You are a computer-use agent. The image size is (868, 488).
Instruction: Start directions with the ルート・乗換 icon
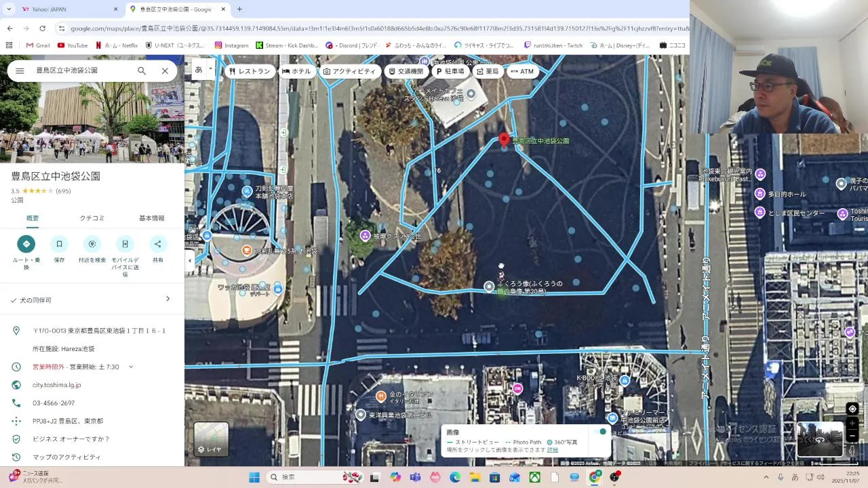[26, 244]
